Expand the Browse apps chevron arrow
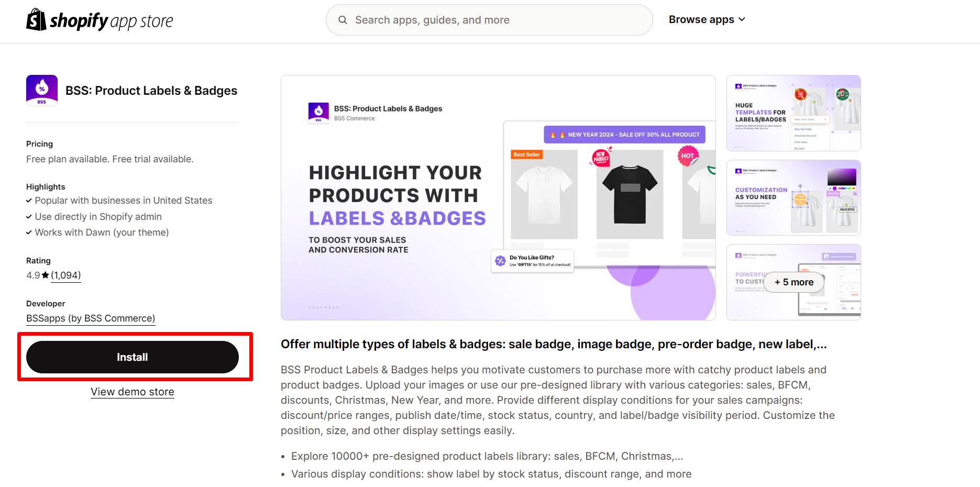980x487 pixels. (x=742, y=19)
